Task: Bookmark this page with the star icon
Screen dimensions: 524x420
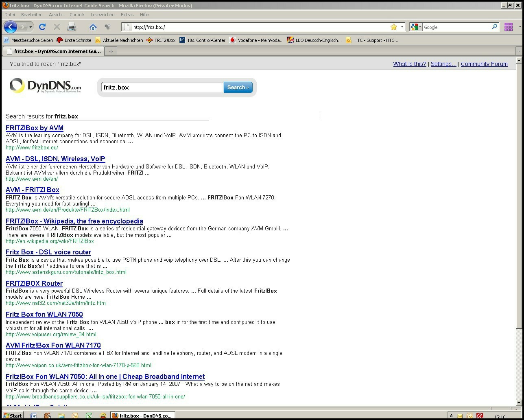Action: (394, 27)
